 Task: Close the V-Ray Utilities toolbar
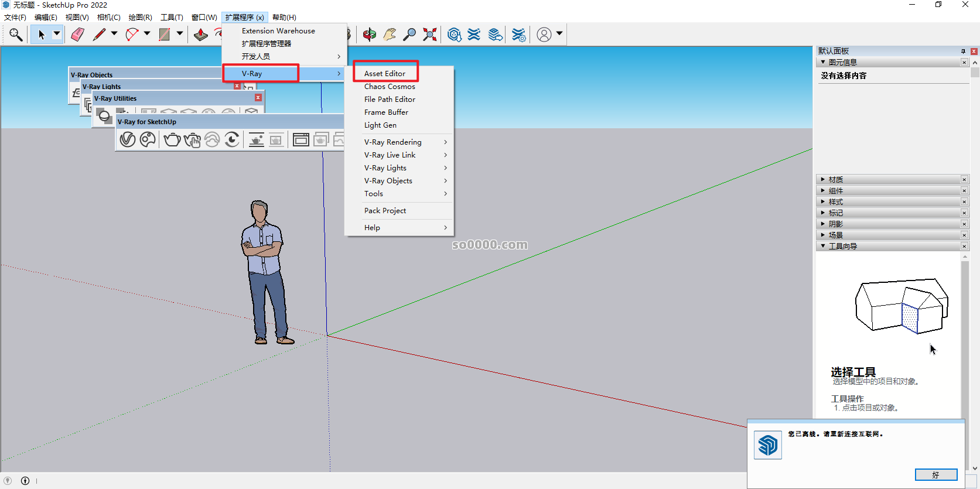(x=258, y=98)
